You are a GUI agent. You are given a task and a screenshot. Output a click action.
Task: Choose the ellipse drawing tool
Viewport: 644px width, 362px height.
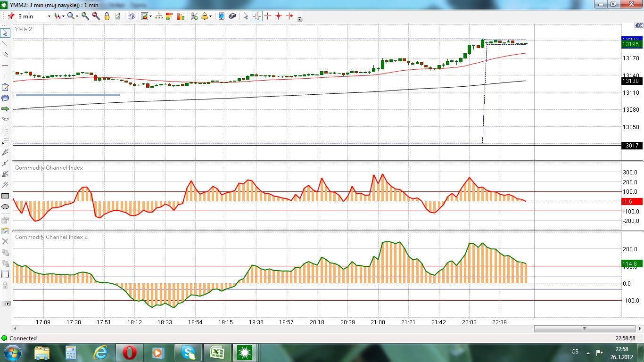coord(5,206)
